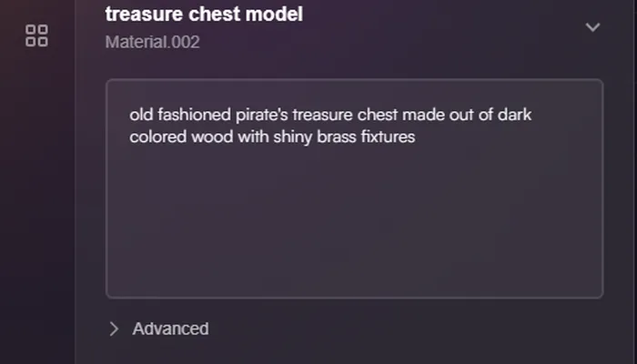The height and width of the screenshot is (364, 637).
Task: Collapse the treasure chest model panel chevron
Action: [592, 27]
